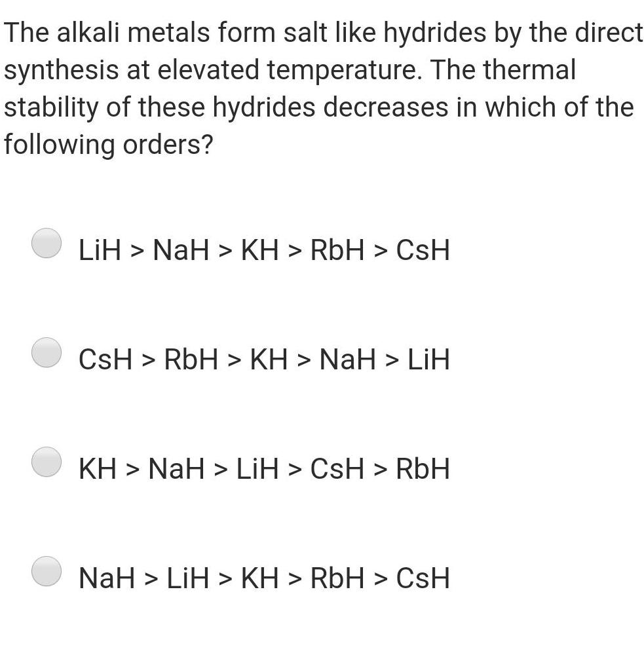Click "RbH" at the end of the third option
This screenshot has height=653, width=644.
[x=423, y=469]
